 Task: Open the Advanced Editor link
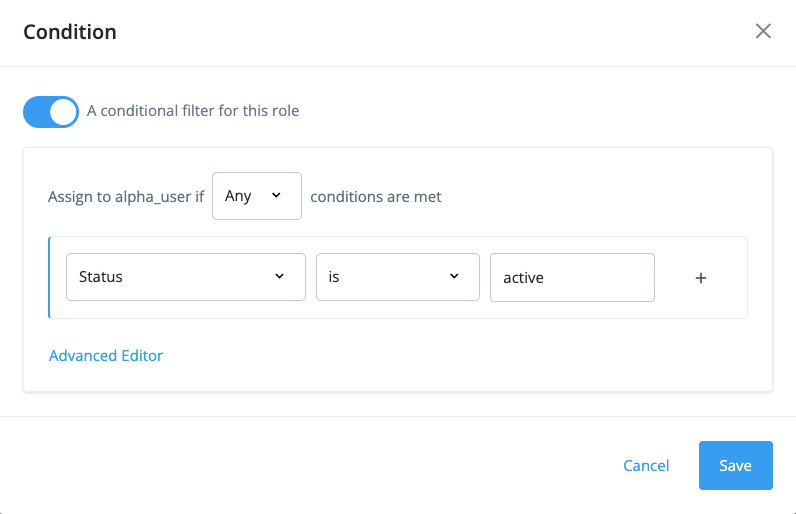coord(106,355)
